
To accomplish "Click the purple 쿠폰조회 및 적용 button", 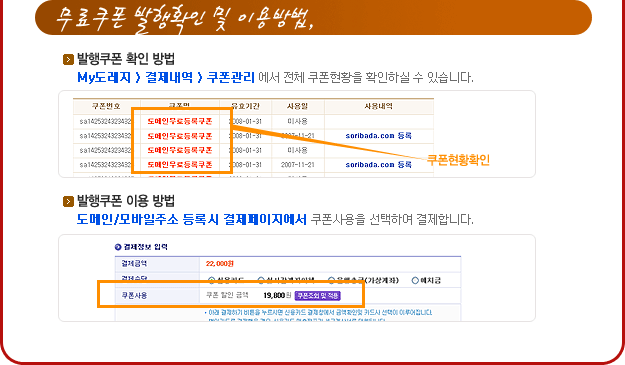I will coord(318,296).
